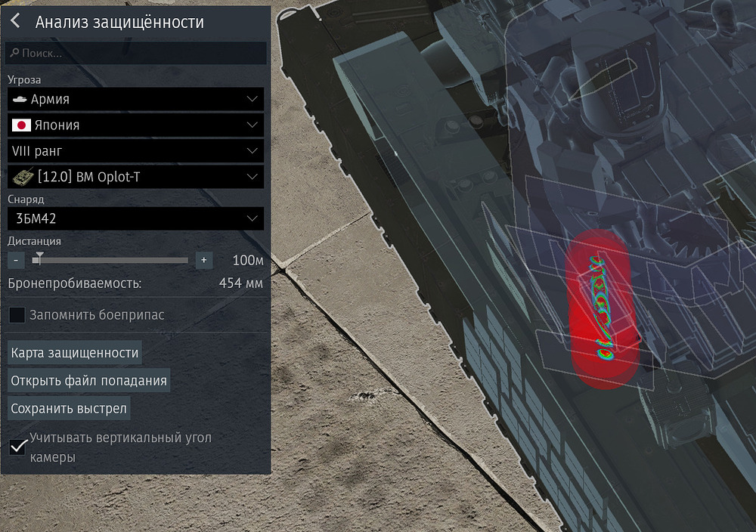Click the middle of the distance slider track

[110, 260]
